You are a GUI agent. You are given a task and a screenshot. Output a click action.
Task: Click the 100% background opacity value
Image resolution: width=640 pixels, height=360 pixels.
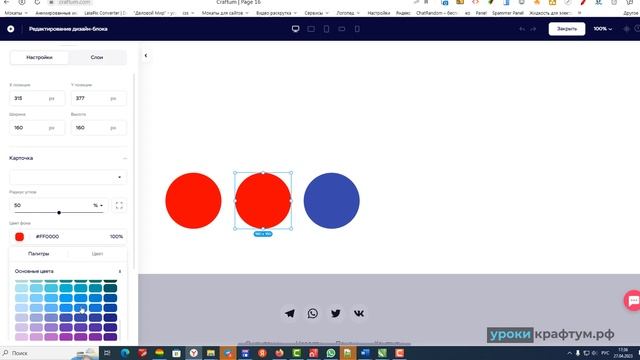116,237
